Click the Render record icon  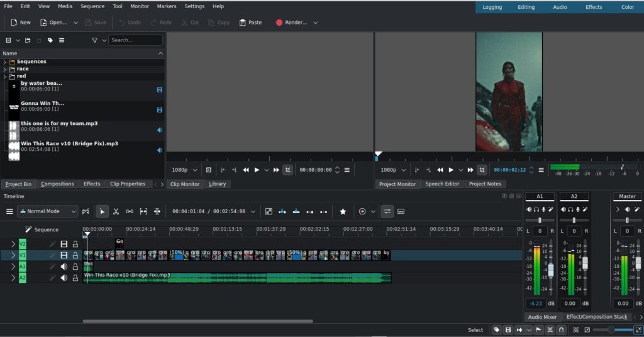(x=279, y=23)
